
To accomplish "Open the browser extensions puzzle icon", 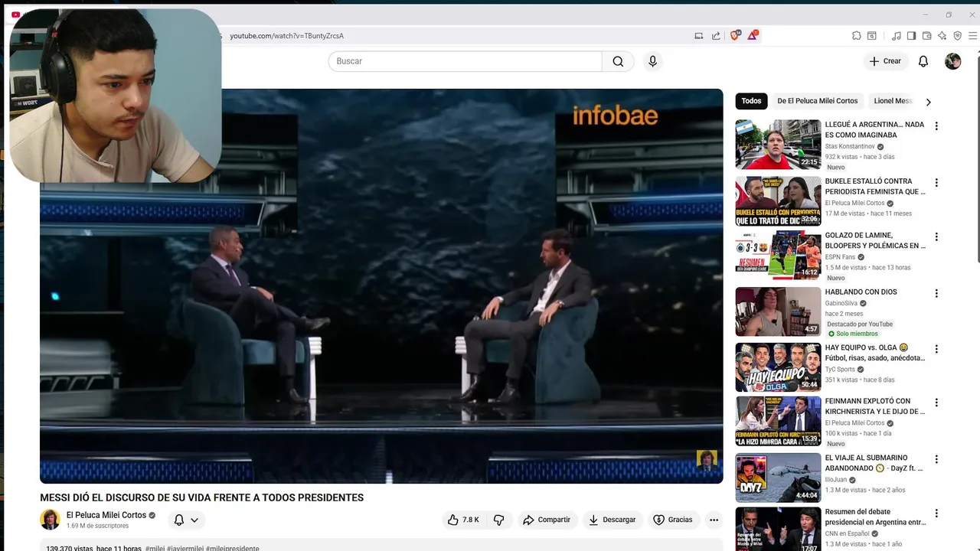I will (857, 35).
